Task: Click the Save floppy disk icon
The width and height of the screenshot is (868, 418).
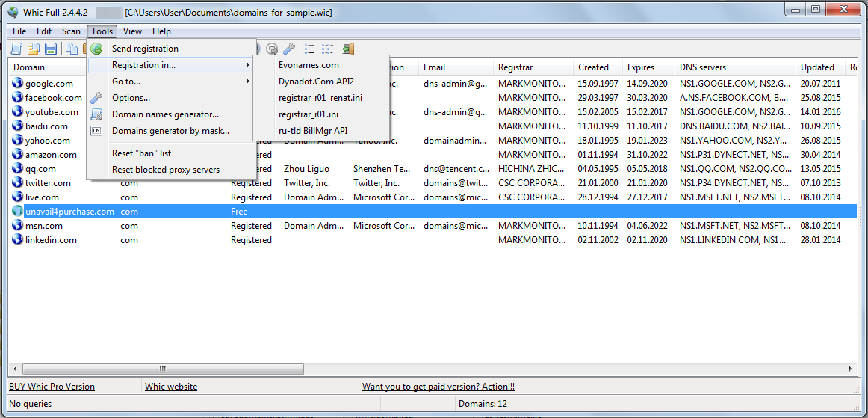Action: tap(51, 49)
